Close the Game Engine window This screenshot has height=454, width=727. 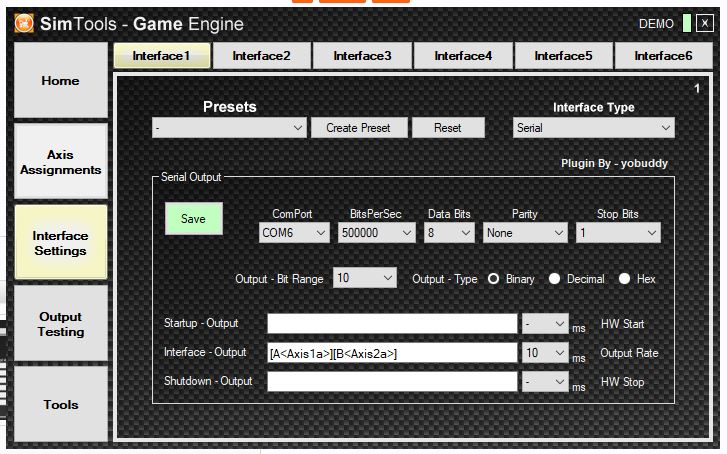pyautogui.click(x=704, y=23)
